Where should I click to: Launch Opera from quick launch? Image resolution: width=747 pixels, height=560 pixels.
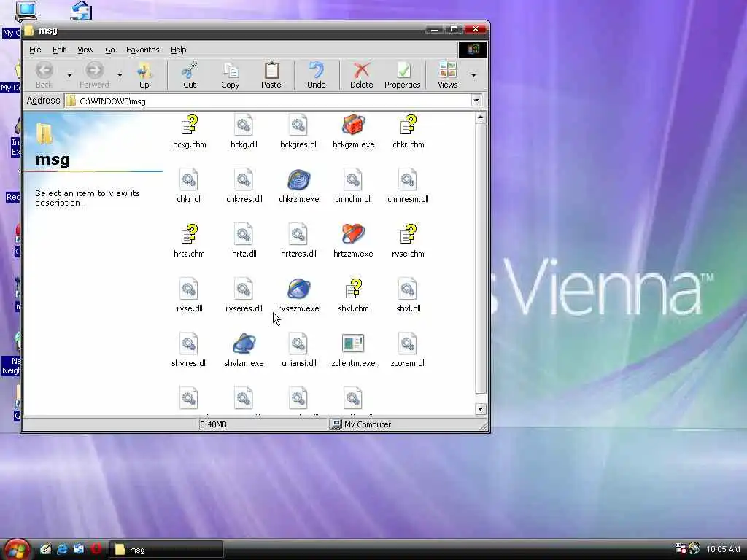pyautogui.click(x=96, y=549)
